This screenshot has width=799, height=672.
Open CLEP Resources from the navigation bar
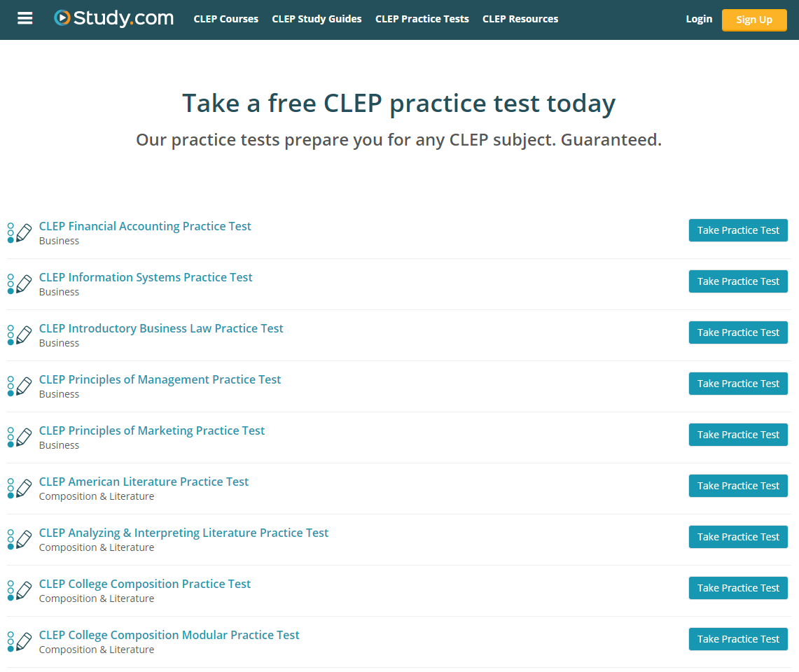click(520, 19)
